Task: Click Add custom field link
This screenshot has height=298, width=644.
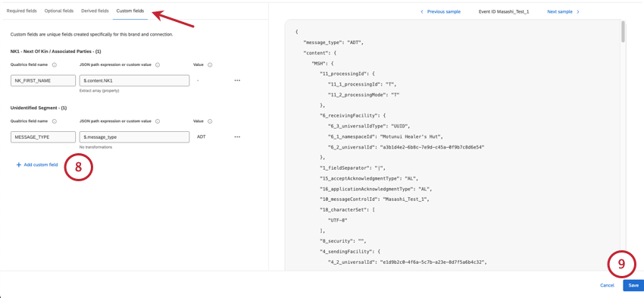Action: (x=37, y=165)
